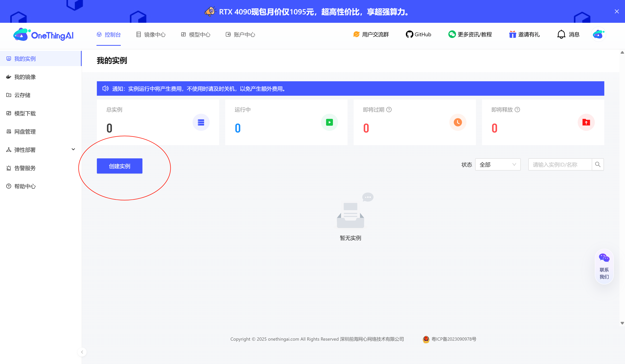The width and height of the screenshot is (625, 364).
Task: Click the 总实例 count value
Action: 109,128
